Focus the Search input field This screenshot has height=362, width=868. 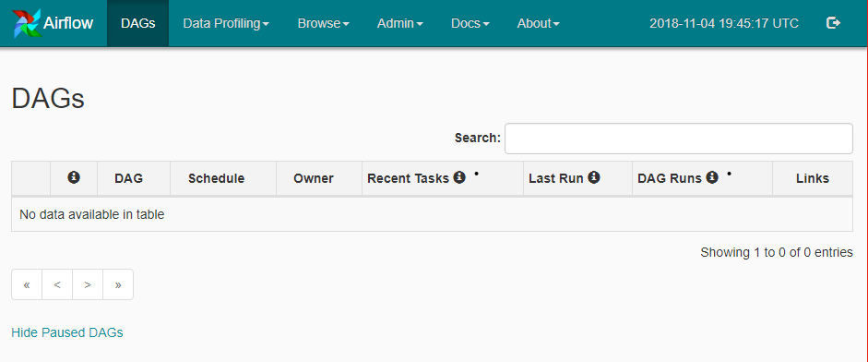coord(679,139)
